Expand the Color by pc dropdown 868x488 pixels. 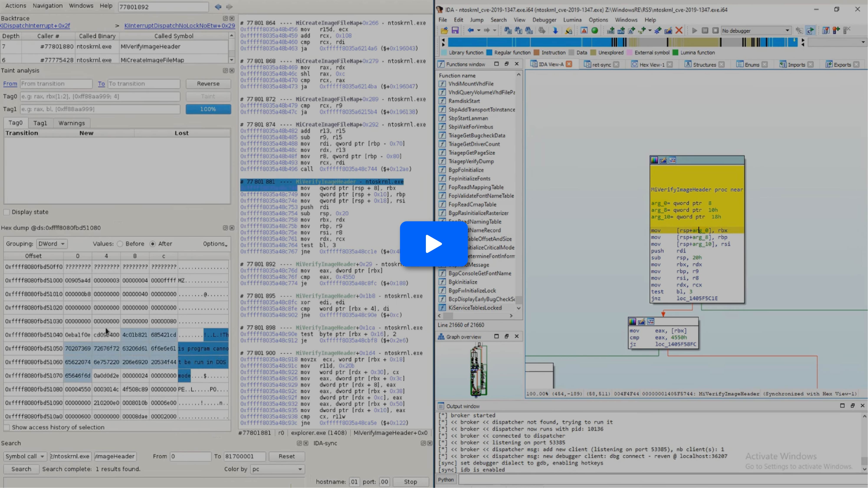point(277,469)
